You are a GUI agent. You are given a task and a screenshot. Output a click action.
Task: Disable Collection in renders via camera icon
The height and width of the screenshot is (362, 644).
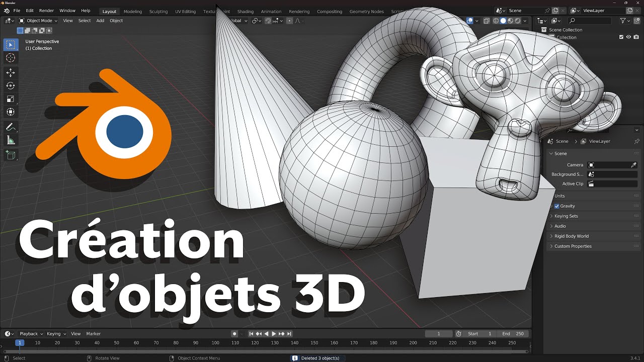point(636,37)
